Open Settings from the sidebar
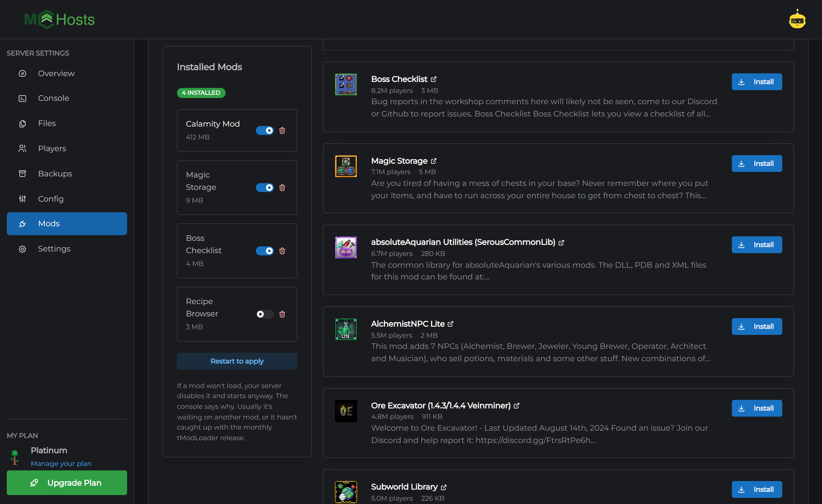 point(67,249)
